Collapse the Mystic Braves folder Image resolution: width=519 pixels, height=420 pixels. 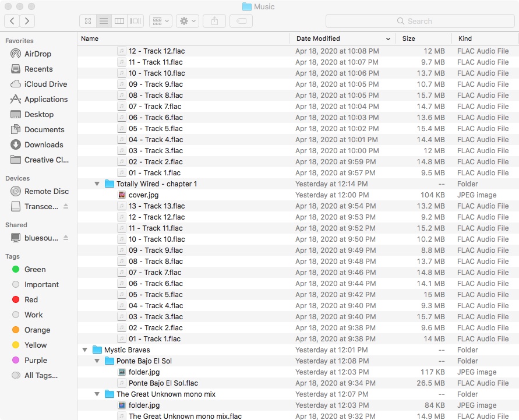pyautogui.click(x=85, y=350)
